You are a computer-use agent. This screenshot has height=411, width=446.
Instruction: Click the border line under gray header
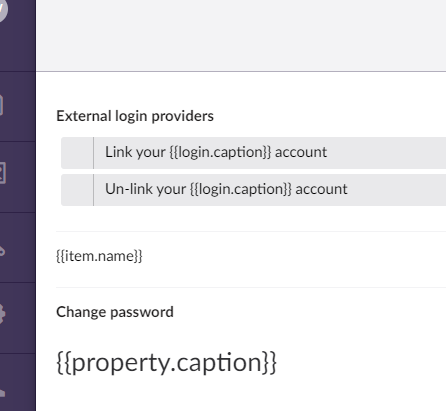pos(241,71)
